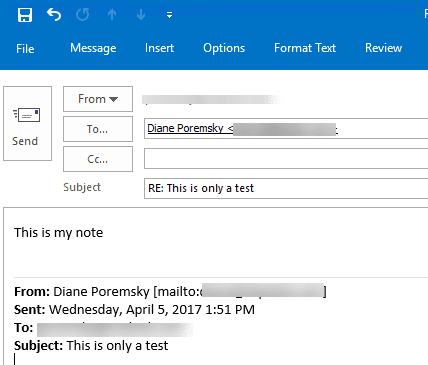Open the Review ribbon tab
The image size is (428, 365).
tap(383, 48)
